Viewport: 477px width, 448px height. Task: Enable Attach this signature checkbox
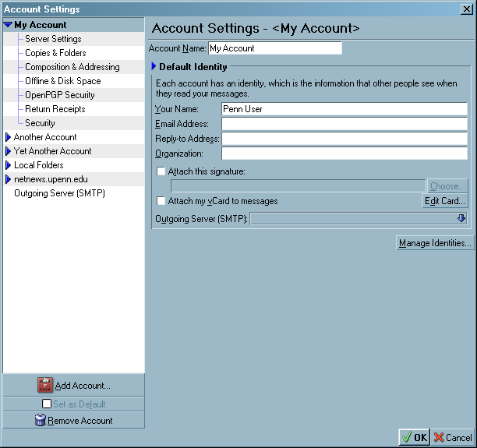coord(161,171)
